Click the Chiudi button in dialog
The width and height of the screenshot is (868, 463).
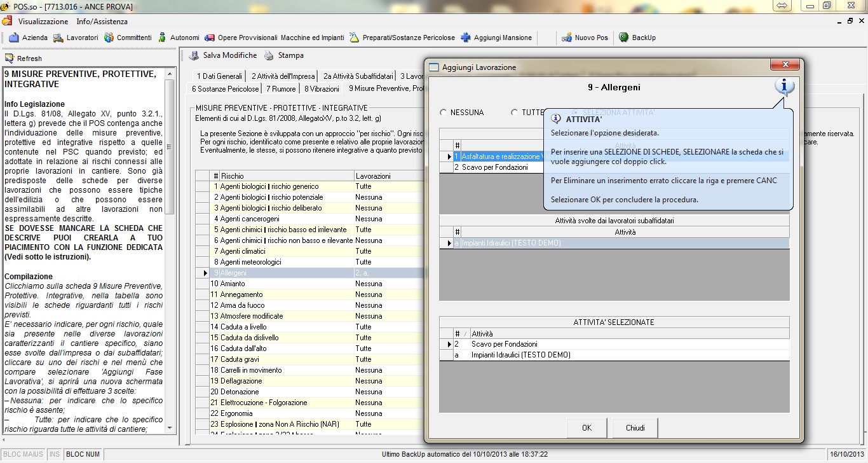pos(635,428)
